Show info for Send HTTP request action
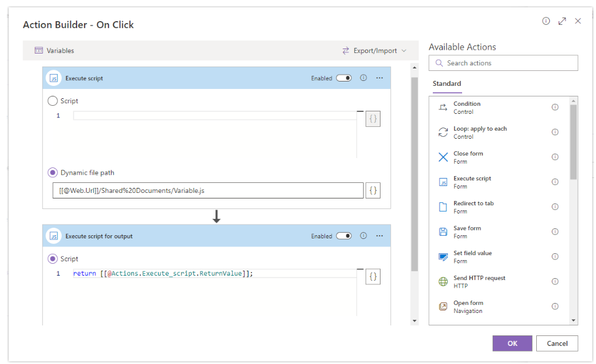Screen dimensions: 596x364 555,281
